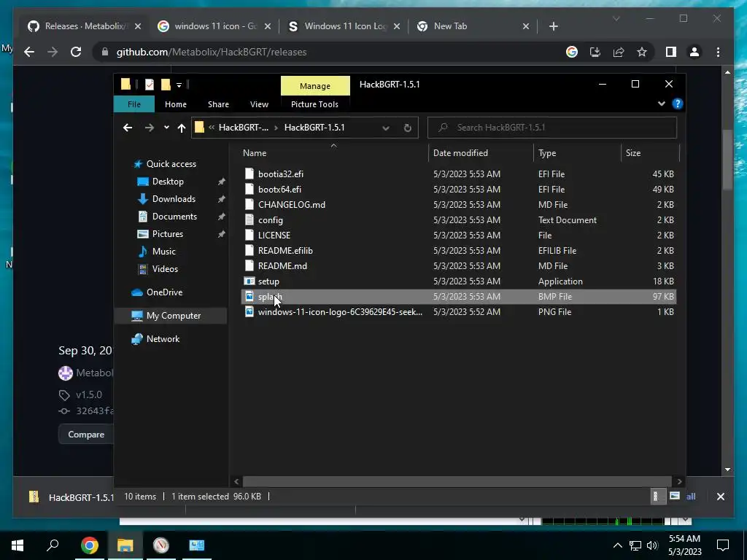Open Chrome three-dot menu
The image size is (747, 560).
[x=718, y=52]
